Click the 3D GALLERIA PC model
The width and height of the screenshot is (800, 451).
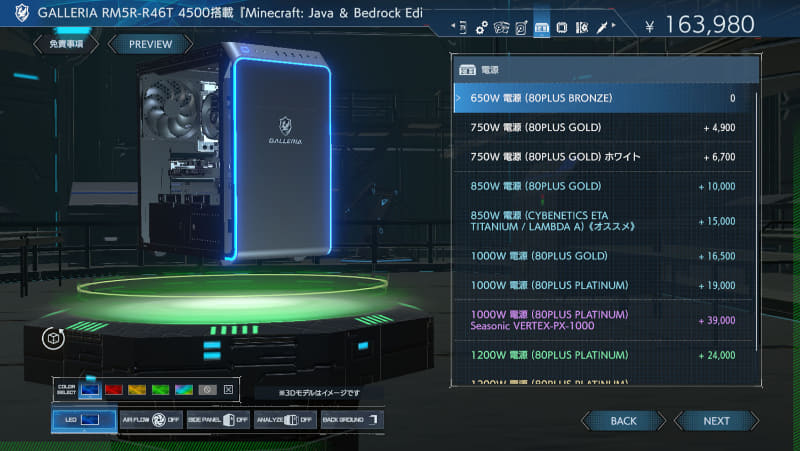tap(236, 152)
